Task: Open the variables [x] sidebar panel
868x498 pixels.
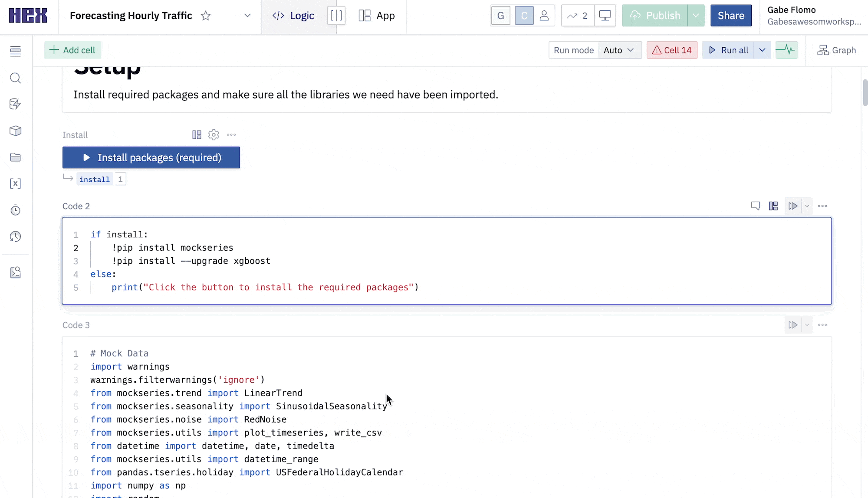Action: coord(16,183)
